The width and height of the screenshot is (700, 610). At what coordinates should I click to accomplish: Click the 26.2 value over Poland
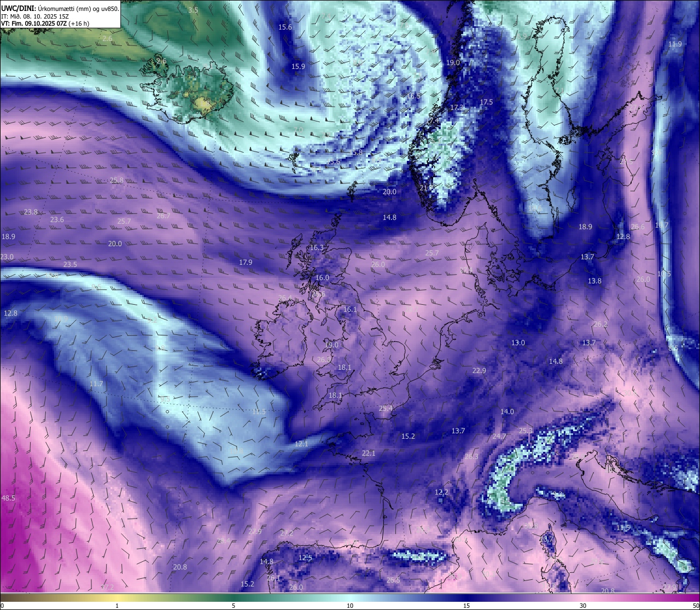point(600,324)
